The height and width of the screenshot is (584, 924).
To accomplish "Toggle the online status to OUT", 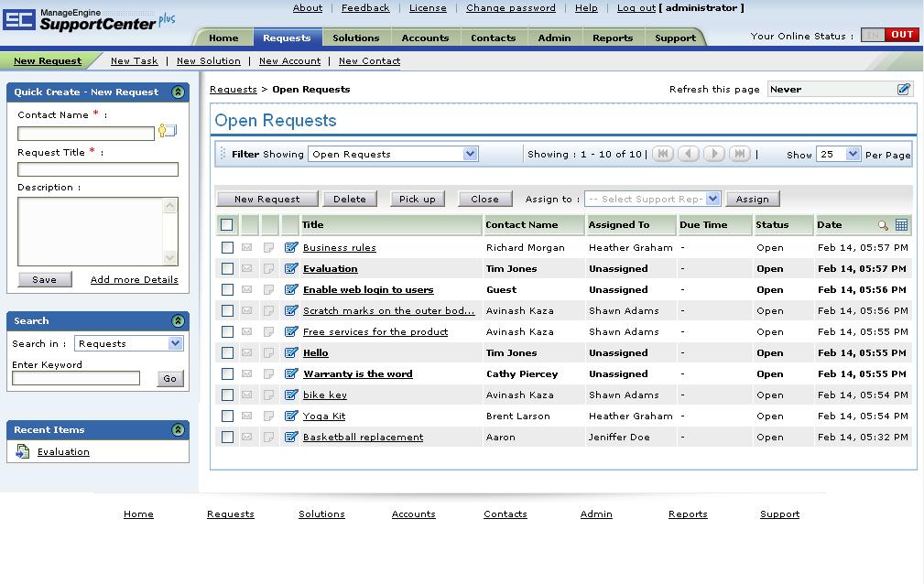I will [x=902, y=35].
